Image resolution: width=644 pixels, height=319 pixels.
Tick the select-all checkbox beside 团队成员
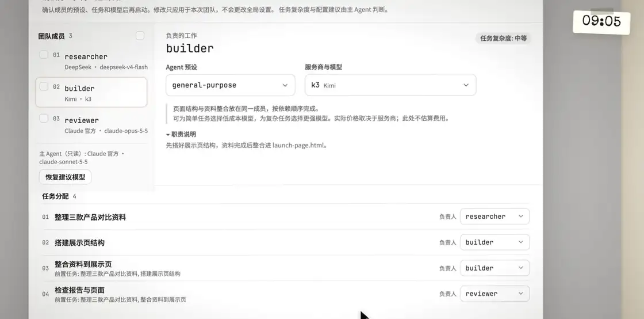coord(140,36)
